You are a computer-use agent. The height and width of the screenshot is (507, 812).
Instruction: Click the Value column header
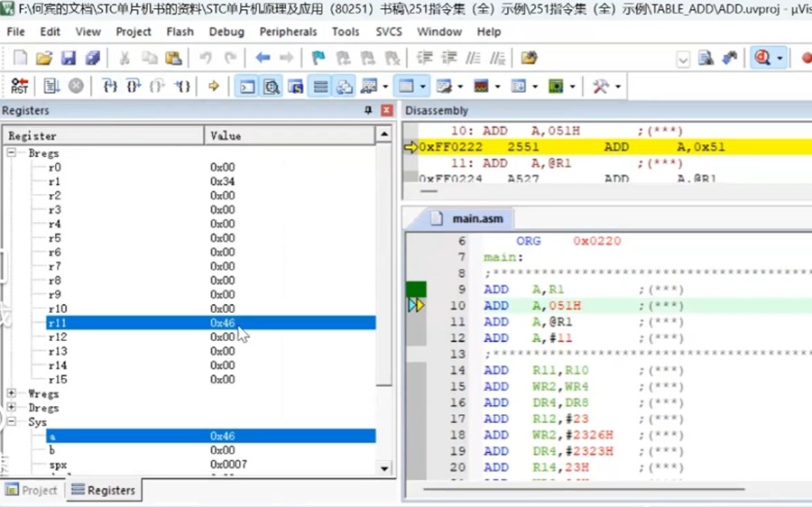point(290,135)
